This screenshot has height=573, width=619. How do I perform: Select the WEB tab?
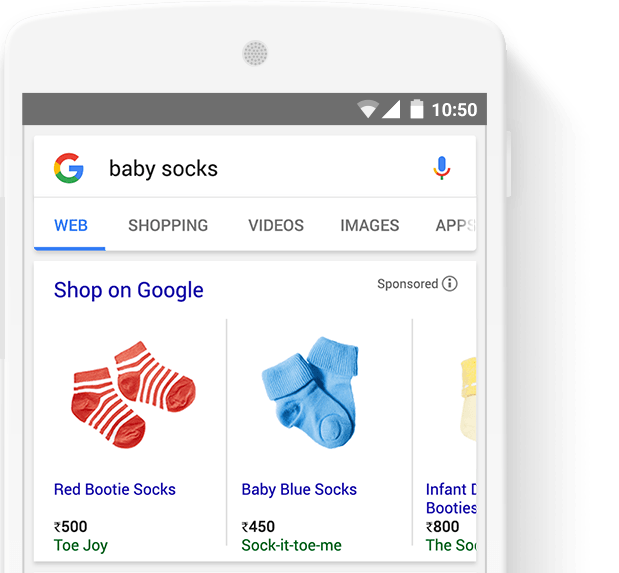(71, 225)
